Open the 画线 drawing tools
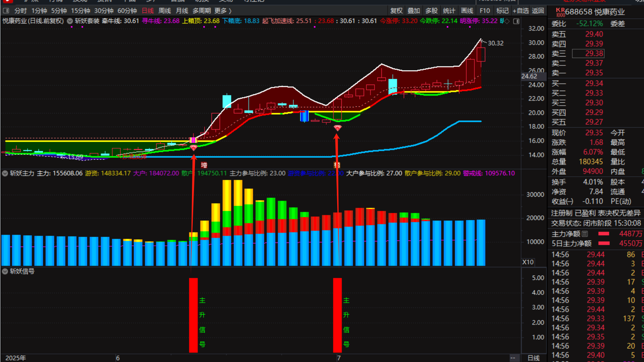 [x=467, y=11]
